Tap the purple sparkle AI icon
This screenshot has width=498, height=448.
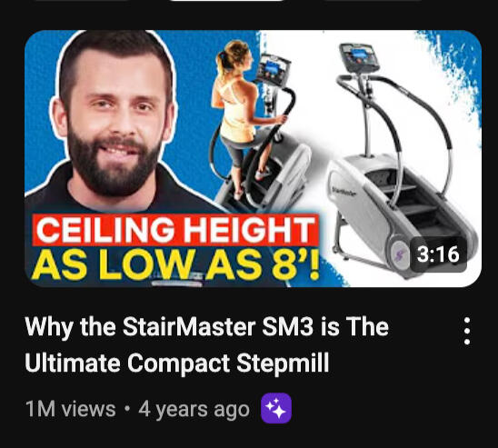pyautogui.click(x=276, y=408)
